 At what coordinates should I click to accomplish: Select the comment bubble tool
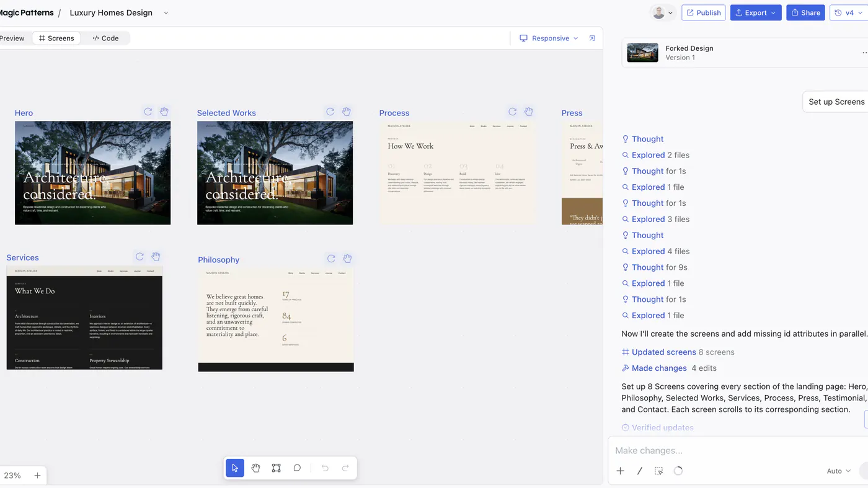coord(297,468)
